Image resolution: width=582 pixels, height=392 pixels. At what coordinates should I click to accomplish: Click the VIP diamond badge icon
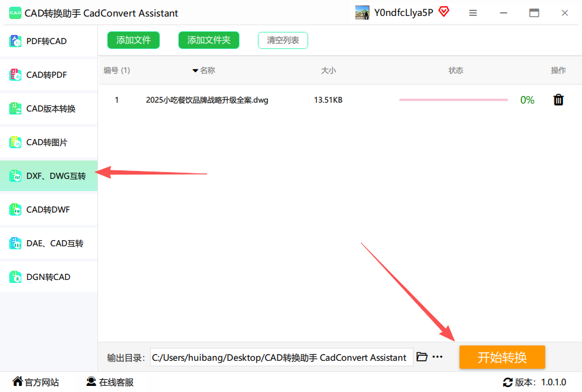(444, 12)
